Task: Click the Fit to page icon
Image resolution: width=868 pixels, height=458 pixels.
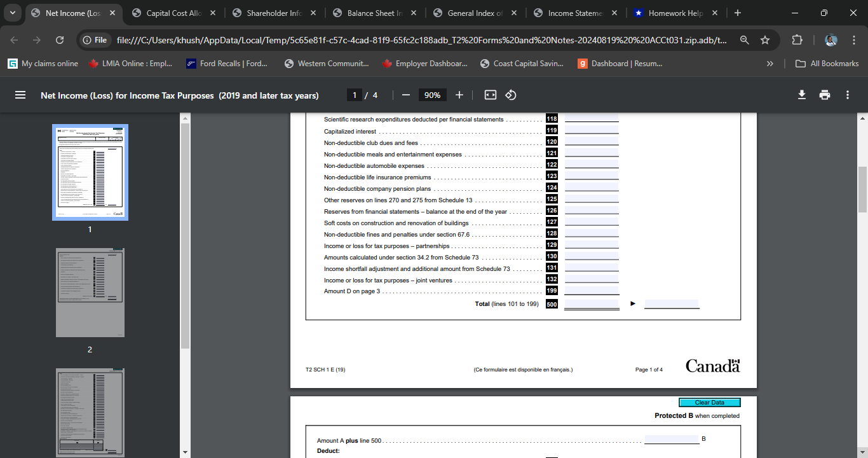Action: (x=491, y=95)
